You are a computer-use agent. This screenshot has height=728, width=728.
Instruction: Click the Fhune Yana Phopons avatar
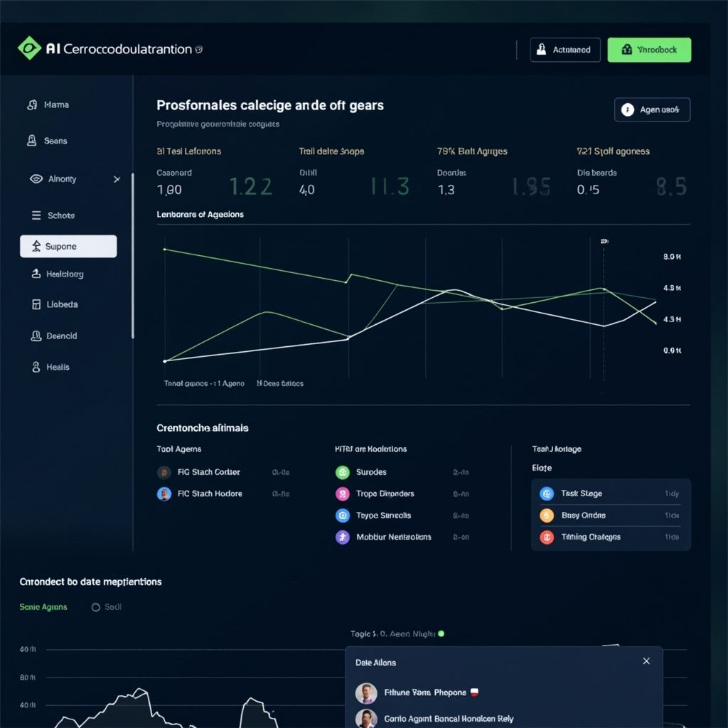tap(365, 693)
